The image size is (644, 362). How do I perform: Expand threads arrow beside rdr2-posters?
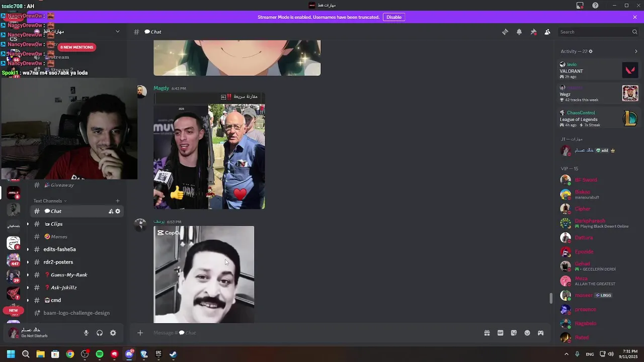28,262
